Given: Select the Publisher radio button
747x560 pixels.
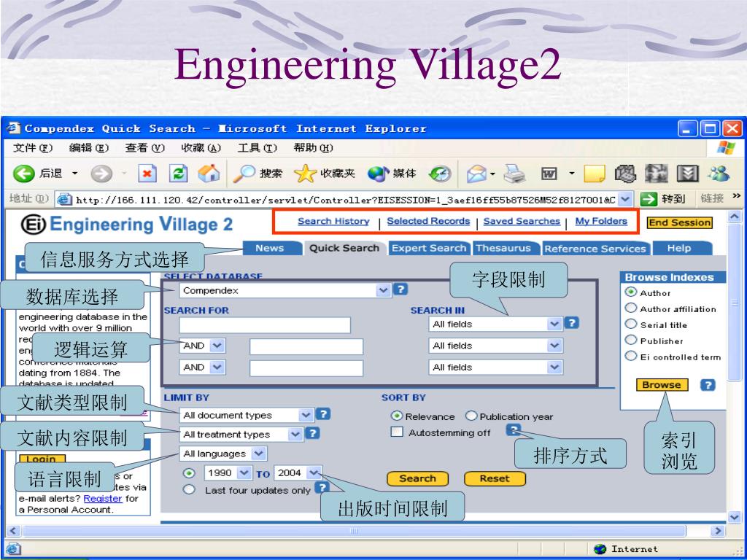Looking at the screenshot, I should click(x=631, y=340).
